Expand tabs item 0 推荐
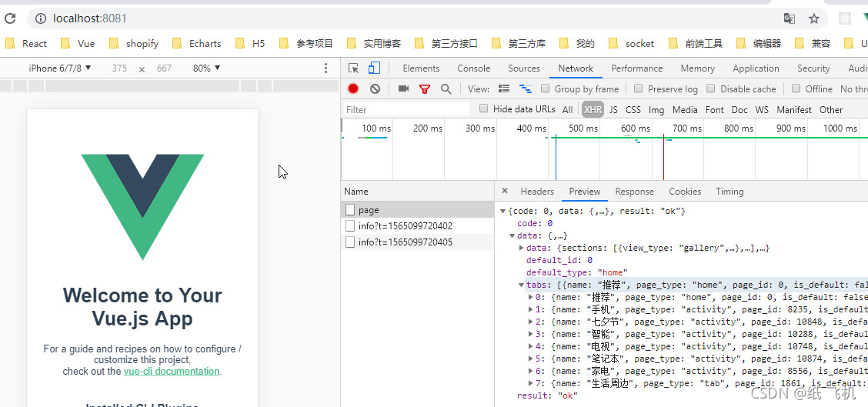Viewport: 868px width, 407px height. pyautogui.click(x=531, y=297)
